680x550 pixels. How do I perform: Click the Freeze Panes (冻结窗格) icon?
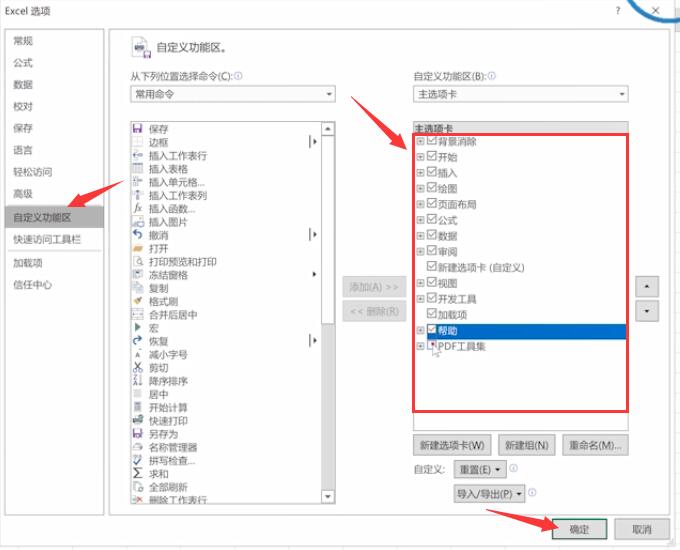click(137, 275)
